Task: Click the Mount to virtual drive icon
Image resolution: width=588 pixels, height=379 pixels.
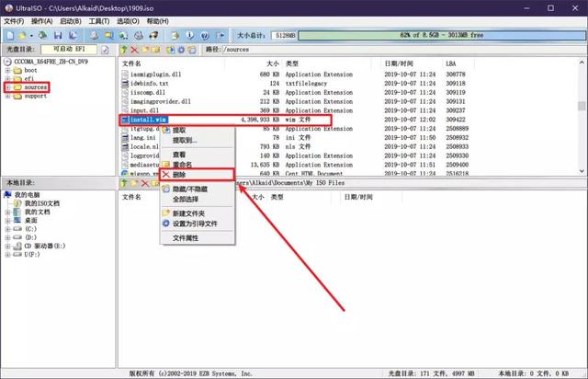Action: coord(139,35)
